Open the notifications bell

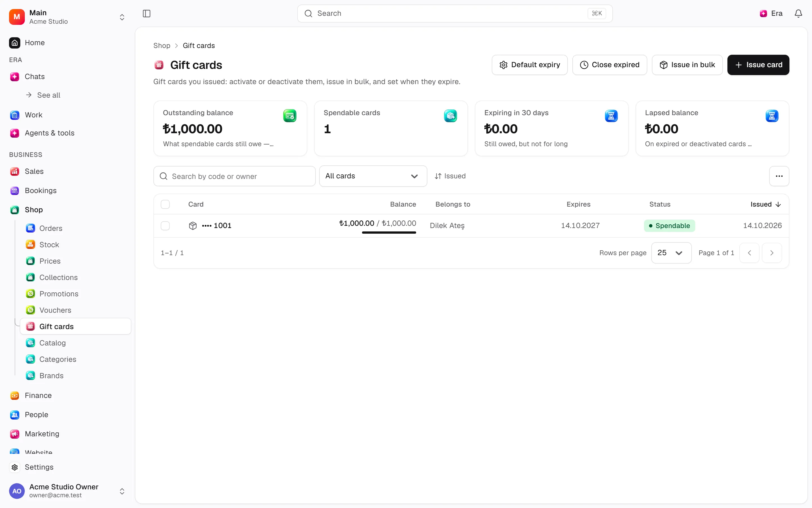coord(798,14)
